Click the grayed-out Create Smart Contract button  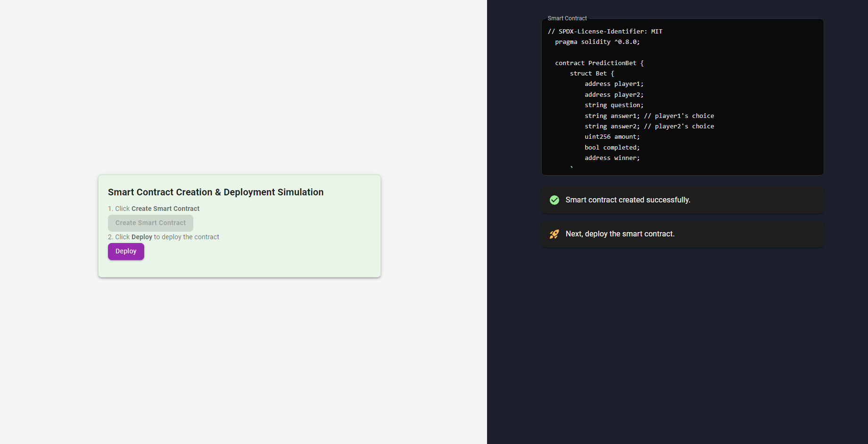point(150,223)
